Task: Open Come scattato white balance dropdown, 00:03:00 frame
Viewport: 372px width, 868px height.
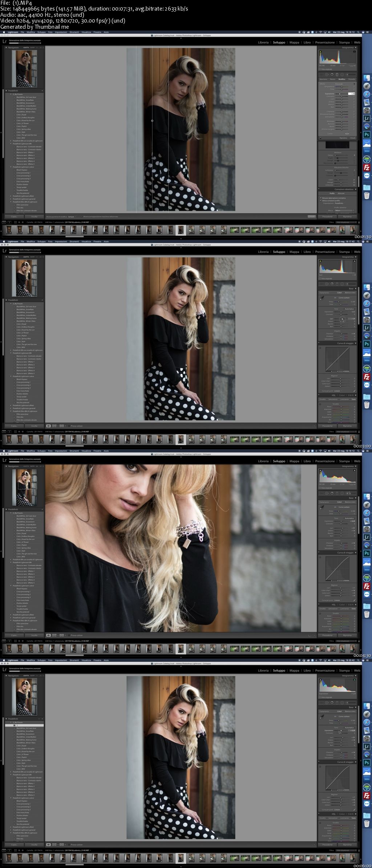Action: pyautogui.click(x=344, y=298)
